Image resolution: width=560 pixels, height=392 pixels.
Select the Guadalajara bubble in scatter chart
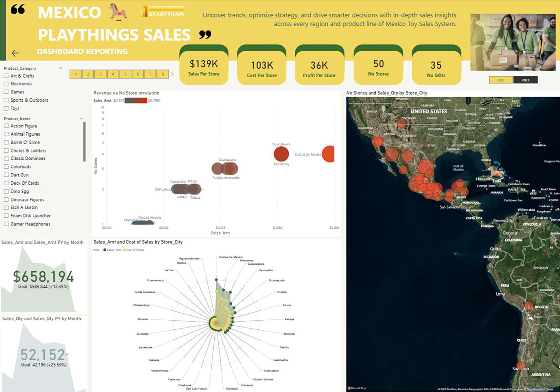coord(281,154)
